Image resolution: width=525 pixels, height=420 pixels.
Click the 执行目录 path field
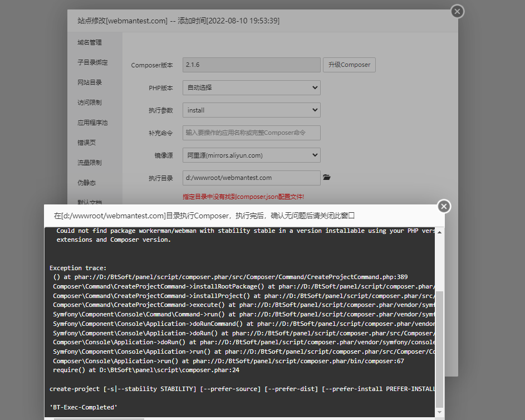[x=252, y=178]
